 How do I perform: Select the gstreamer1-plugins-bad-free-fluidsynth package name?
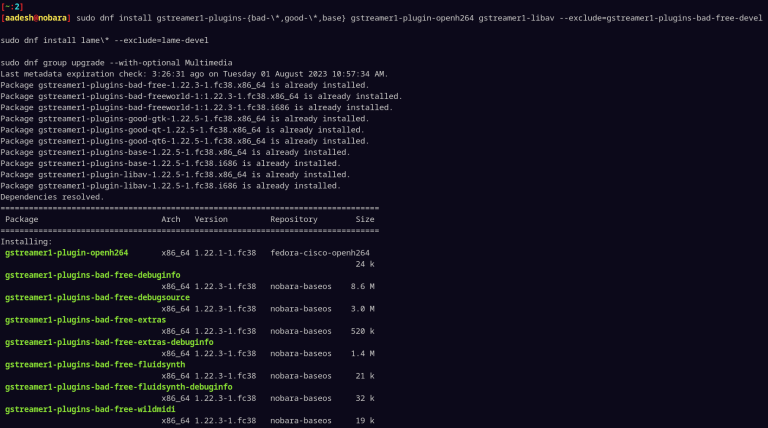tap(95, 364)
